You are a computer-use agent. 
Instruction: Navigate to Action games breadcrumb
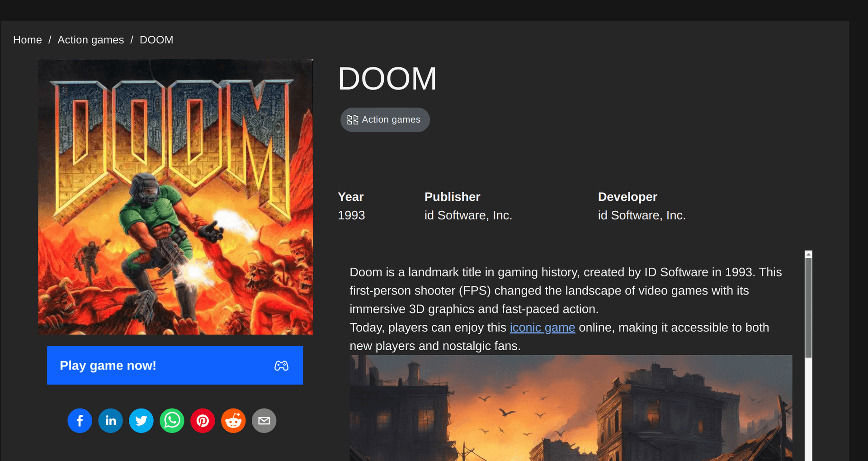(x=90, y=40)
